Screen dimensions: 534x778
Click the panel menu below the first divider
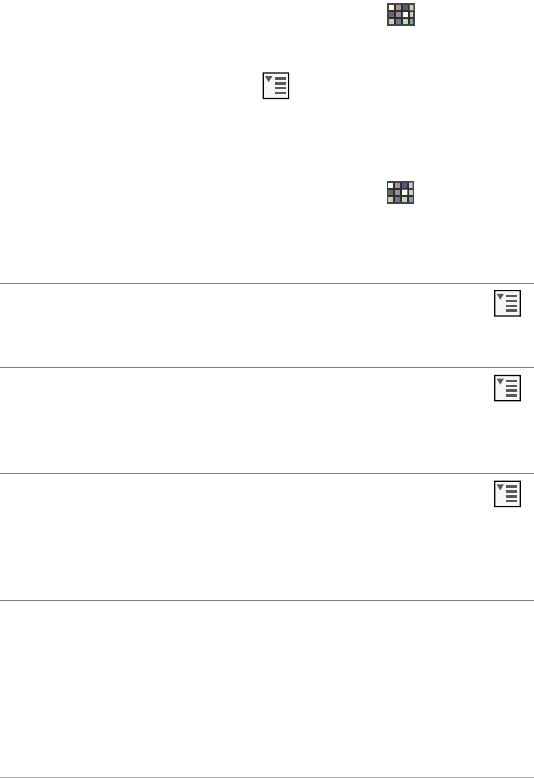tap(508, 303)
